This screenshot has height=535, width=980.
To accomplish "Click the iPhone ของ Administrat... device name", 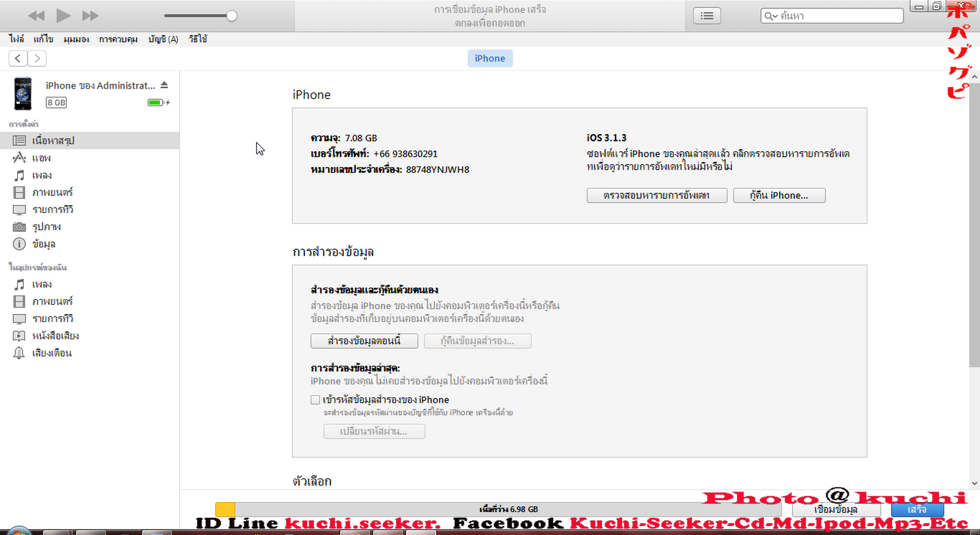I will (x=100, y=86).
